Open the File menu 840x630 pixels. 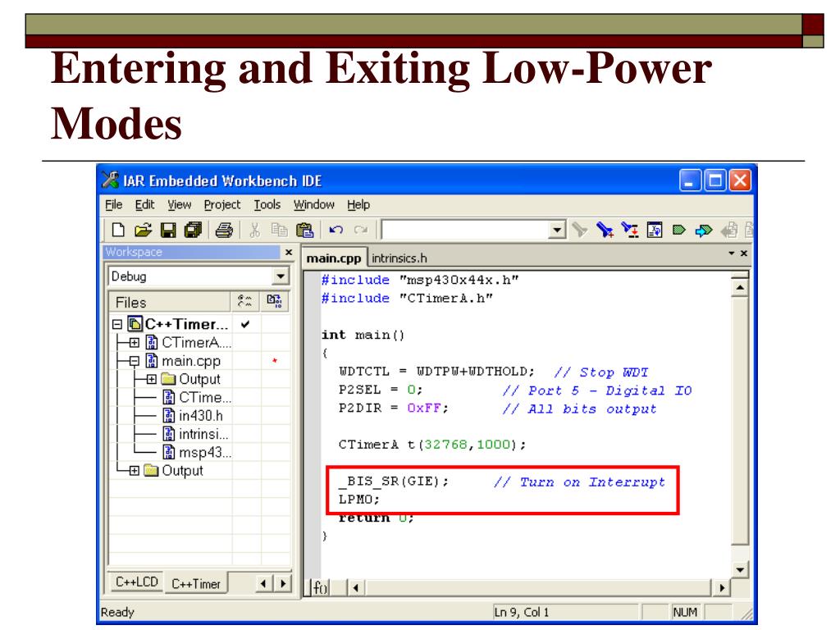tap(113, 204)
